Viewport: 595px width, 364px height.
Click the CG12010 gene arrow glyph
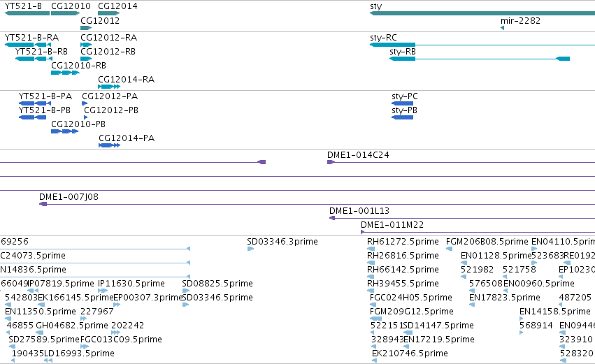tap(65, 13)
